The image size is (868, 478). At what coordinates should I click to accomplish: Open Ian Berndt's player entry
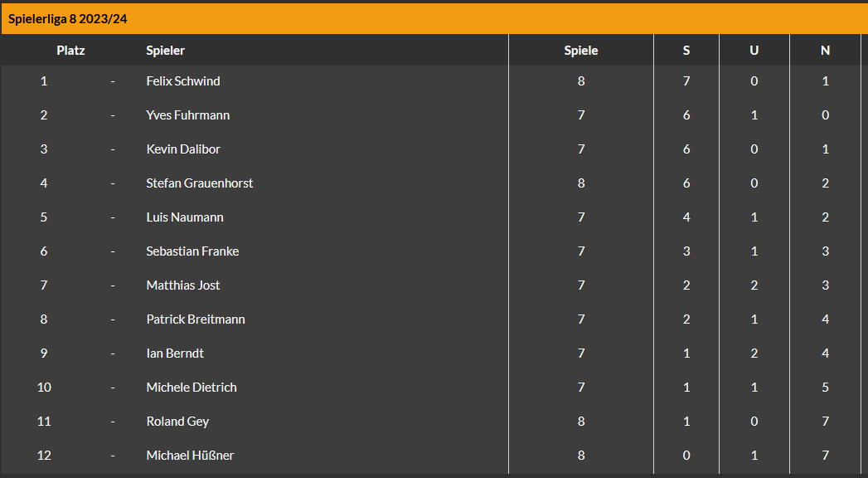175,354
